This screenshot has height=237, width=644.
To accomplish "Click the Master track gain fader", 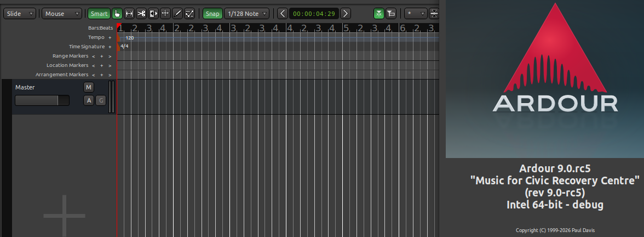I will click(x=42, y=100).
